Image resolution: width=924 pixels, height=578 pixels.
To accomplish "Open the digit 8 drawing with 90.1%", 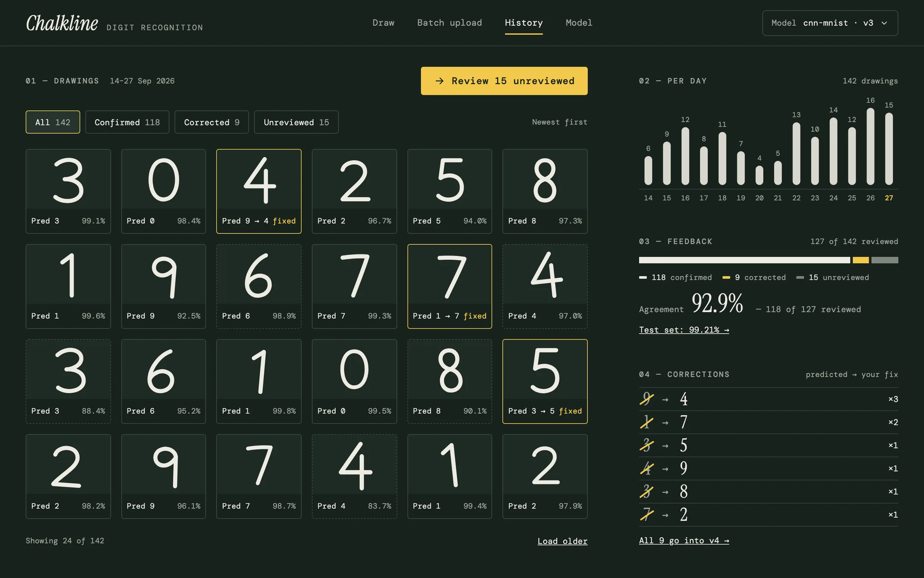I will coord(450,381).
